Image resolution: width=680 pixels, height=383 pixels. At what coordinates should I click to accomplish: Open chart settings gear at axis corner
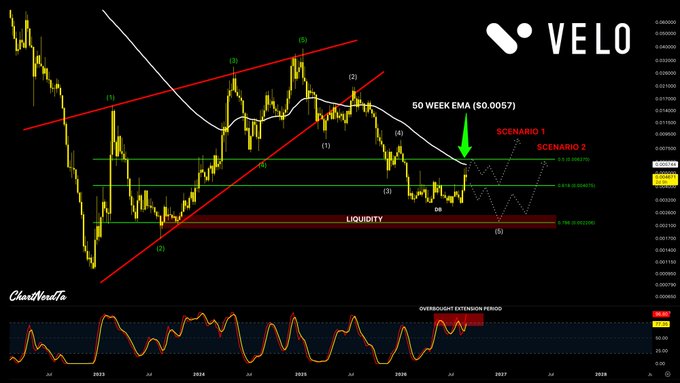click(x=667, y=374)
